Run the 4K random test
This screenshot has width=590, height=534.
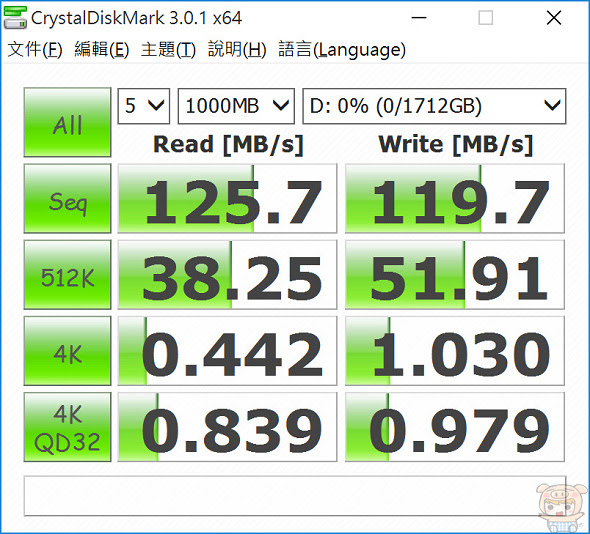(x=67, y=351)
